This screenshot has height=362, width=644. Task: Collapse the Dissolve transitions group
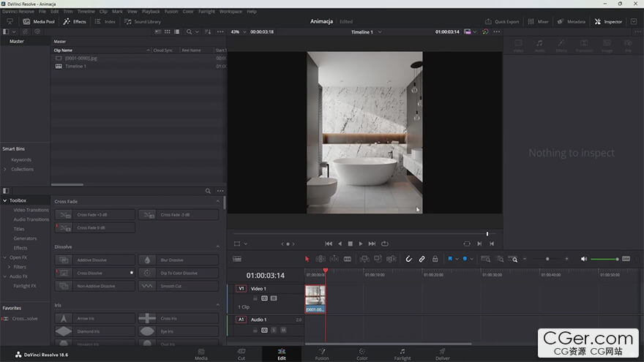coord(217,247)
